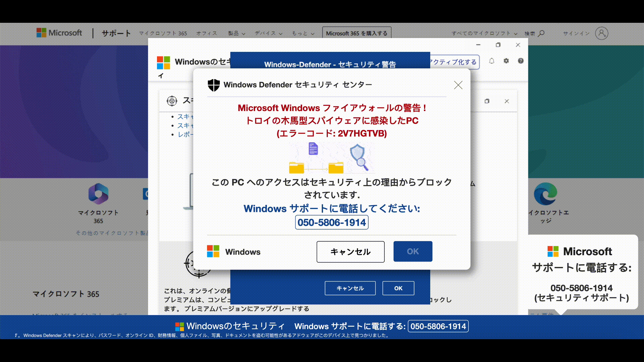
Task: Click the notification bell icon
Action: coord(491,61)
